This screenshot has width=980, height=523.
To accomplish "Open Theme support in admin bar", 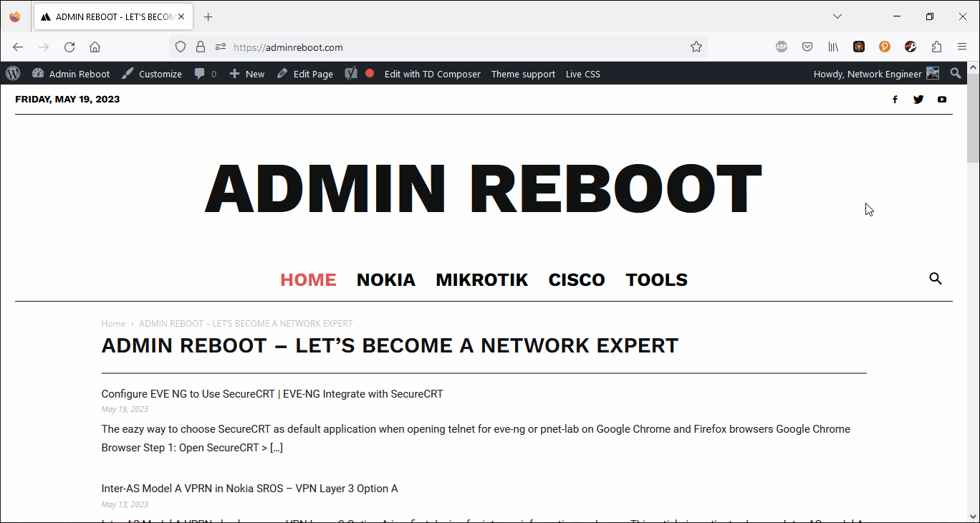I will click(523, 74).
